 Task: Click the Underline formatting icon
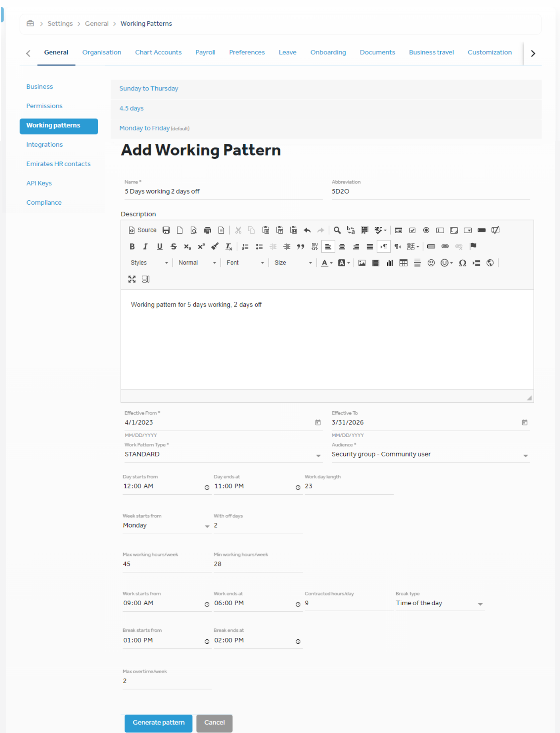(160, 246)
